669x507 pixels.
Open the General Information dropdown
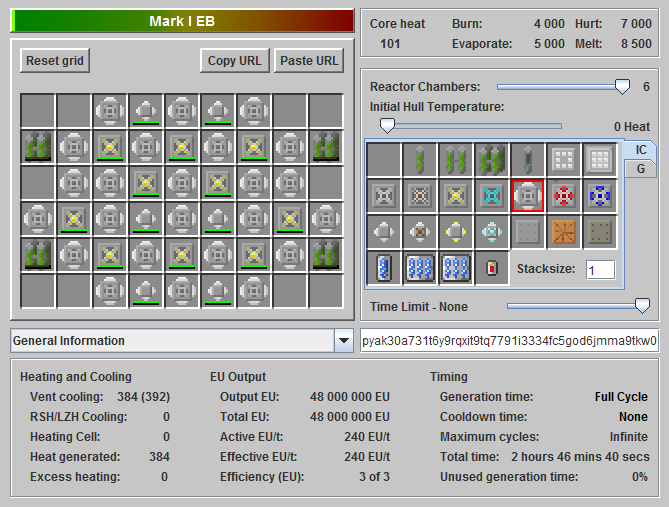[343, 341]
